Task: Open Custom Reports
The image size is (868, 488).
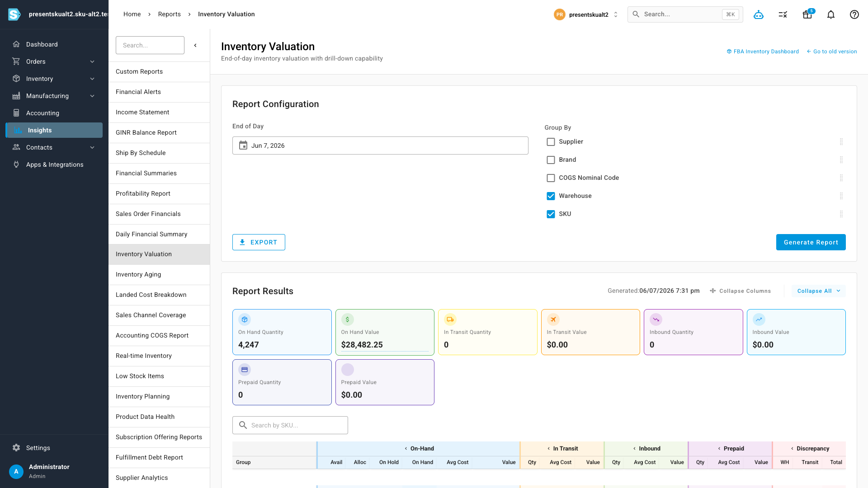Action: (x=159, y=72)
